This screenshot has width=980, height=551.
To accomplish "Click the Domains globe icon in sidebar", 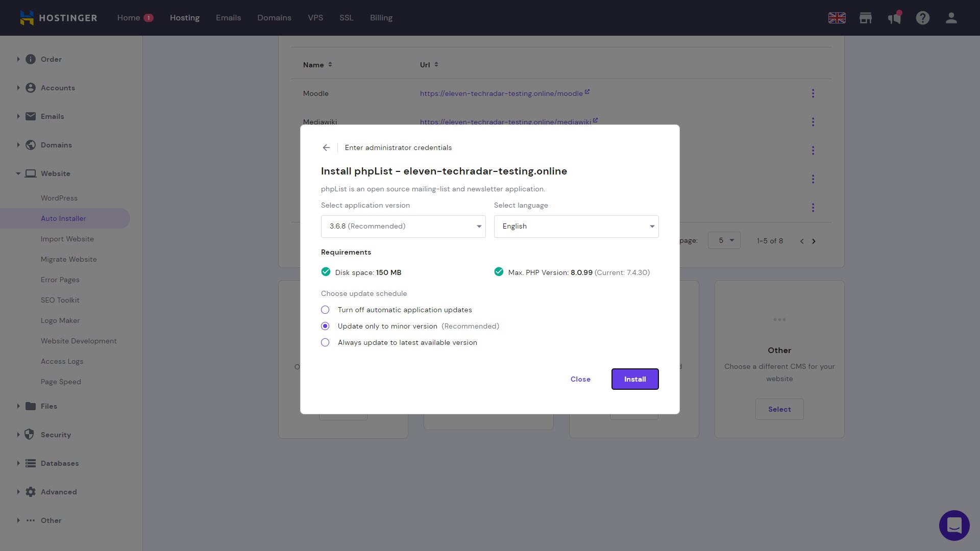I will click(x=31, y=145).
